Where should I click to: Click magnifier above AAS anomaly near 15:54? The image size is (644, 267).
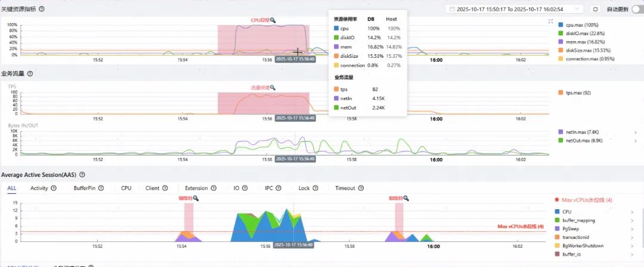(x=196, y=198)
